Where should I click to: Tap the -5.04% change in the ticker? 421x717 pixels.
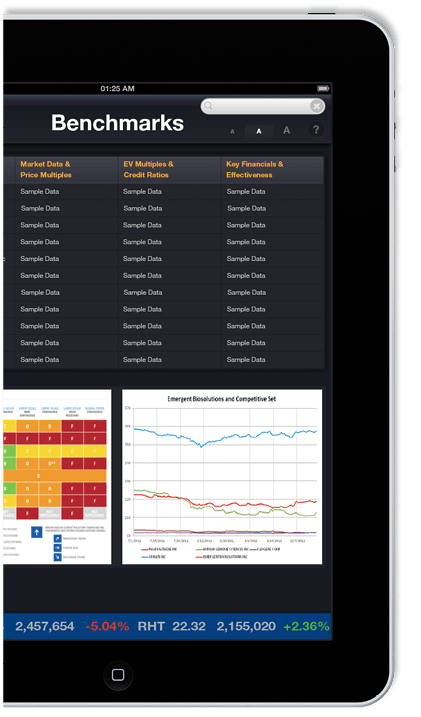(107, 626)
